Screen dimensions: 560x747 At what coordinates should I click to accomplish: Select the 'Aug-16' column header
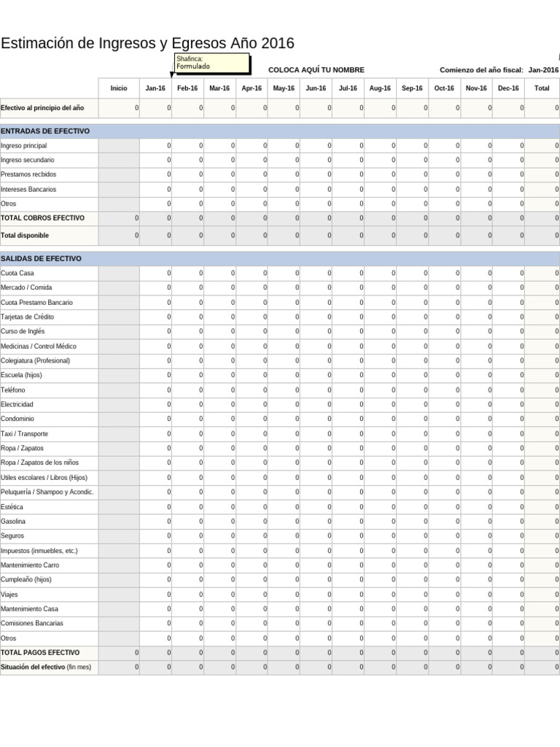point(380,88)
